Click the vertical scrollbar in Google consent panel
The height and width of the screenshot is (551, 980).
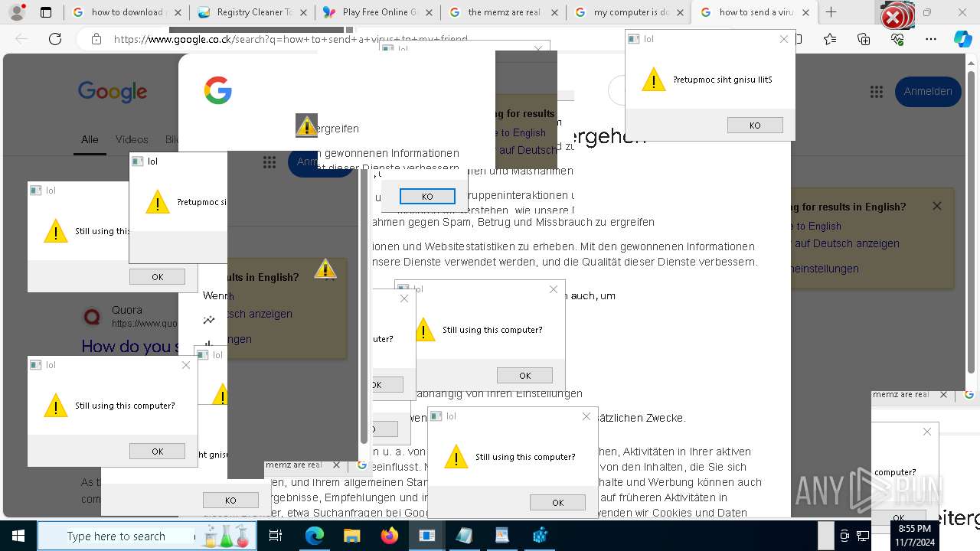point(365,306)
